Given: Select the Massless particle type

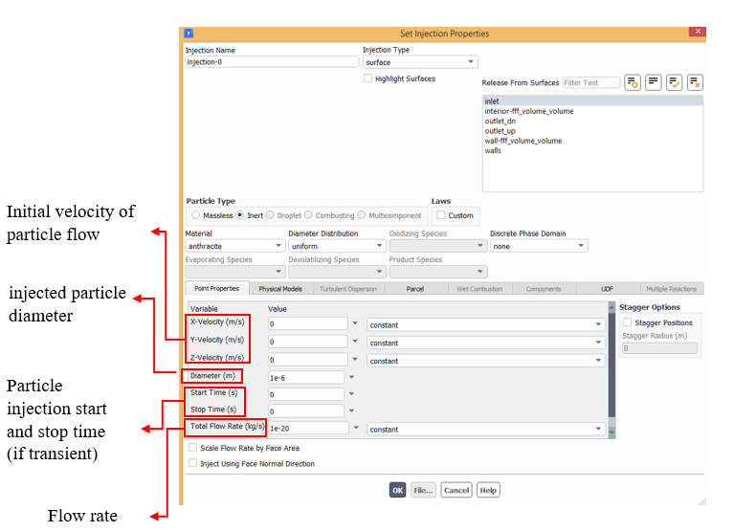Looking at the screenshot, I should 195,215.
